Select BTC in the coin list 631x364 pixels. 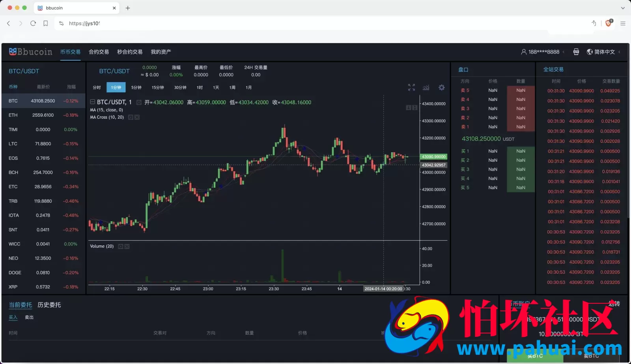[43, 101]
